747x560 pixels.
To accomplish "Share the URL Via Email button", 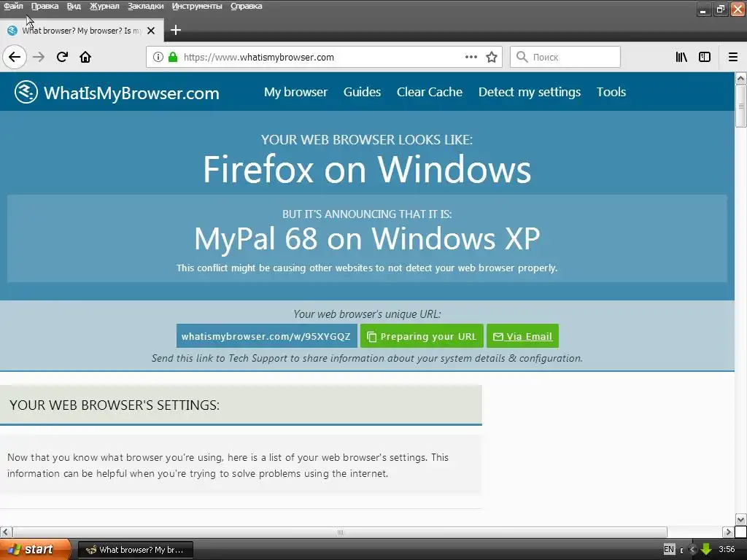I will (x=522, y=336).
